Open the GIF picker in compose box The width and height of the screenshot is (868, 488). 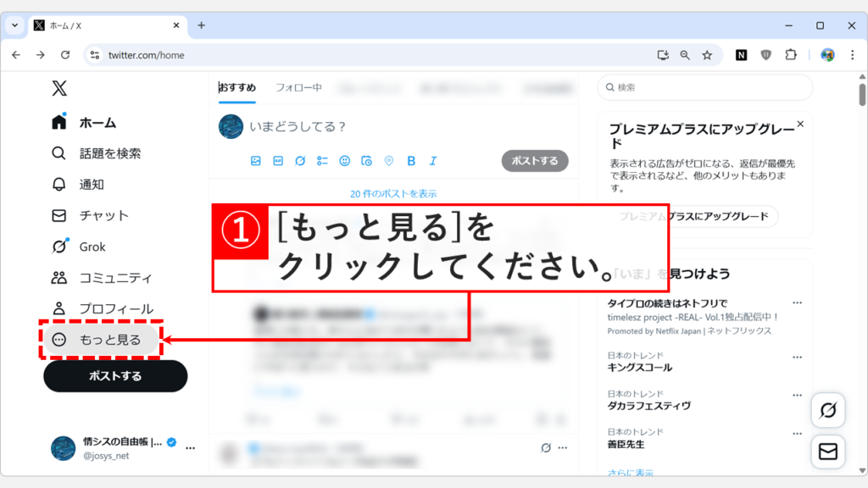coord(278,161)
